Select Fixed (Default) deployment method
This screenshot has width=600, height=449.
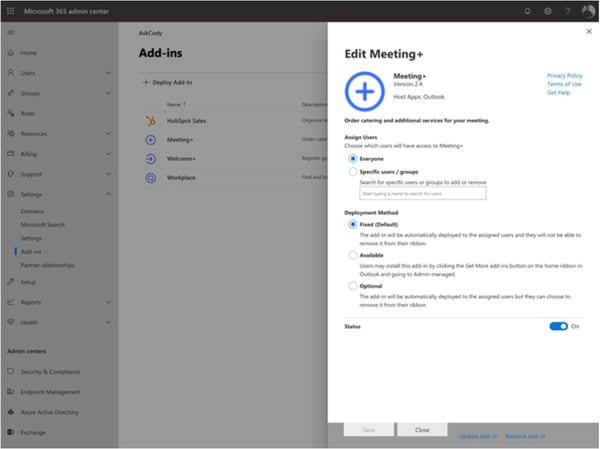pos(353,224)
